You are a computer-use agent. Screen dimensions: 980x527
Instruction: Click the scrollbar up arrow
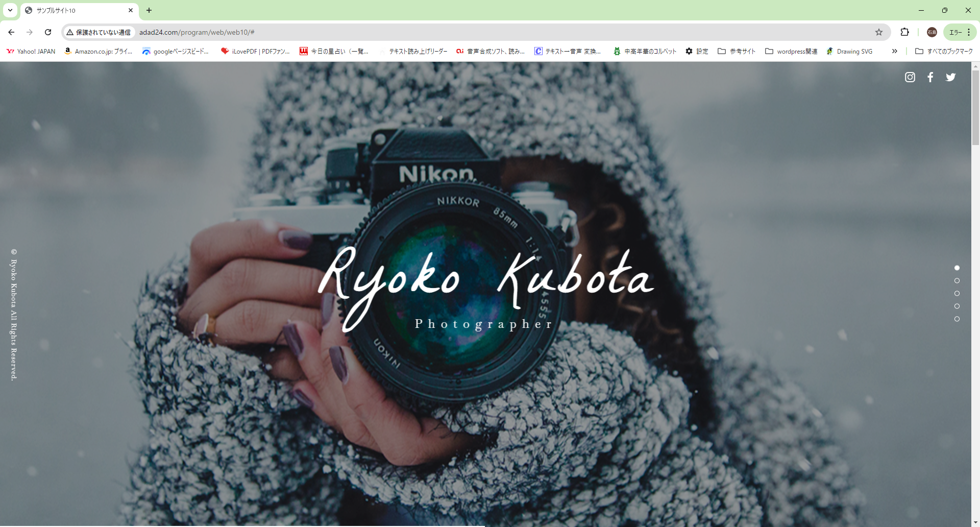click(975, 66)
